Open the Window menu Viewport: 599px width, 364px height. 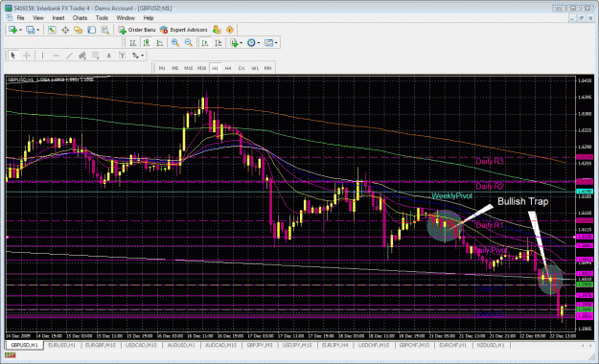126,18
